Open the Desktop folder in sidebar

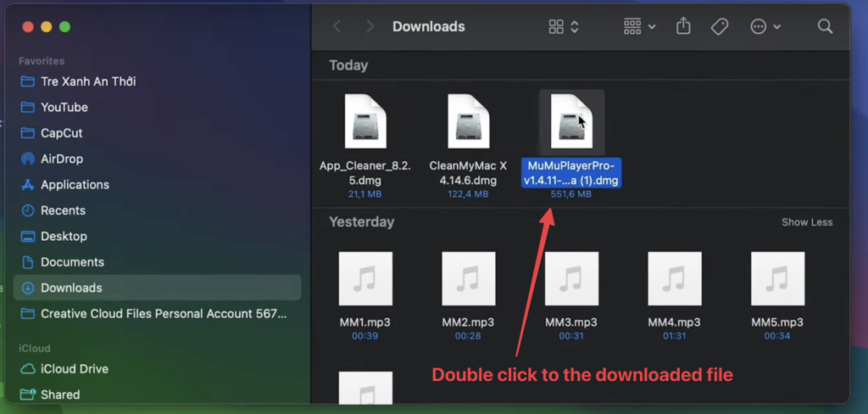click(x=64, y=236)
